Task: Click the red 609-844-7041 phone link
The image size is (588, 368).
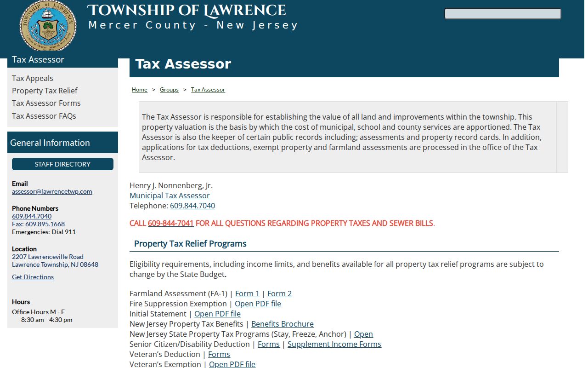Action: pyautogui.click(x=171, y=223)
